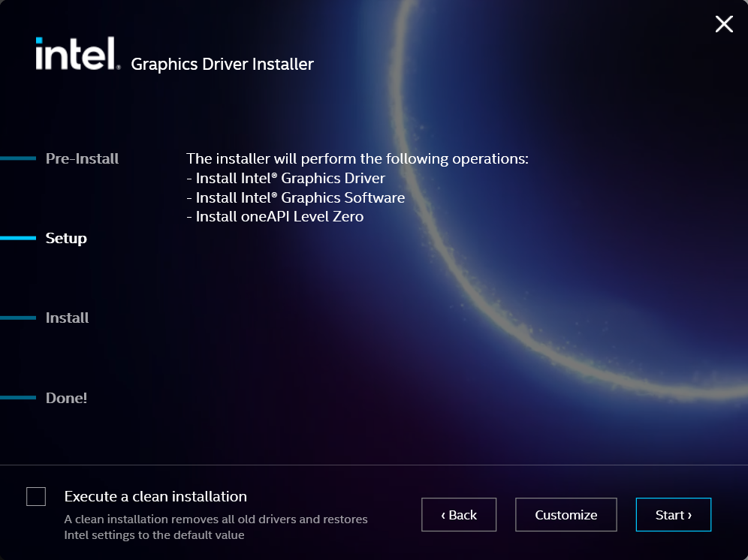Image resolution: width=748 pixels, height=560 pixels.
Task: Click Pre-Install in the navigation sidebar
Action: [82, 158]
